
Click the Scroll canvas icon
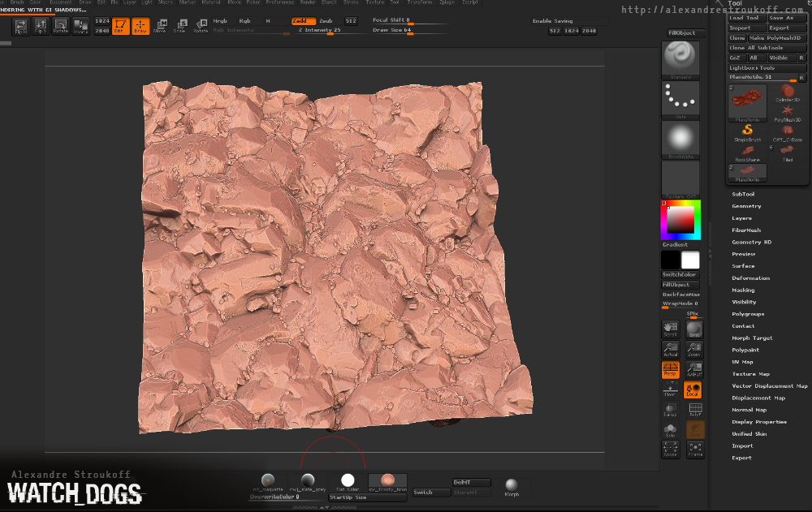[670, 329]
